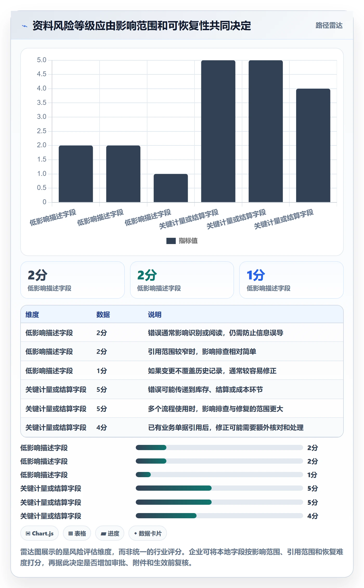
Task: Select cell 错误通常影响识别或阅读，仍需防止信息误导
Action: [216, 333]
